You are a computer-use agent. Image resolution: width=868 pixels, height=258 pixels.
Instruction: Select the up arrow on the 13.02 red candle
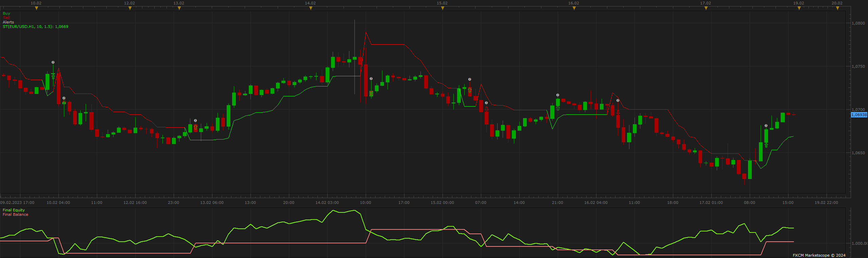pyautogui.click(x=195, y=127)
